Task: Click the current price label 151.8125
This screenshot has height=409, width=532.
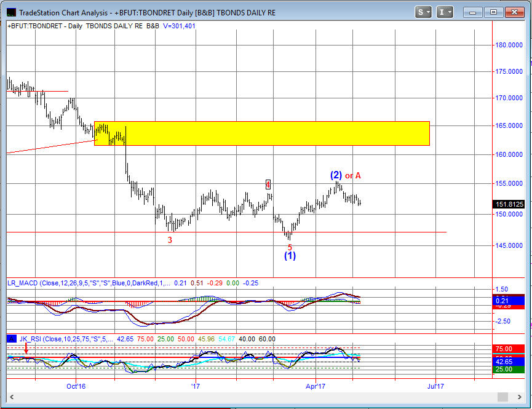Action: point(509,204)
